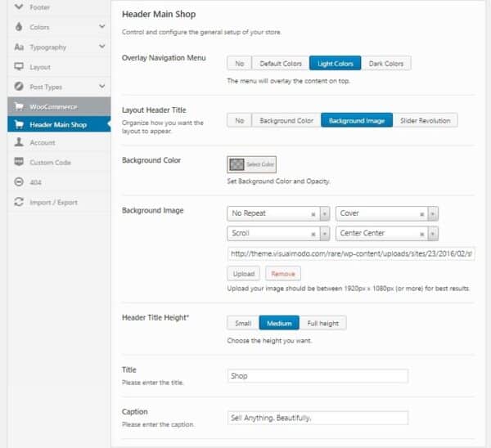Choose Light Colors for overlay menu

[335, 63]
